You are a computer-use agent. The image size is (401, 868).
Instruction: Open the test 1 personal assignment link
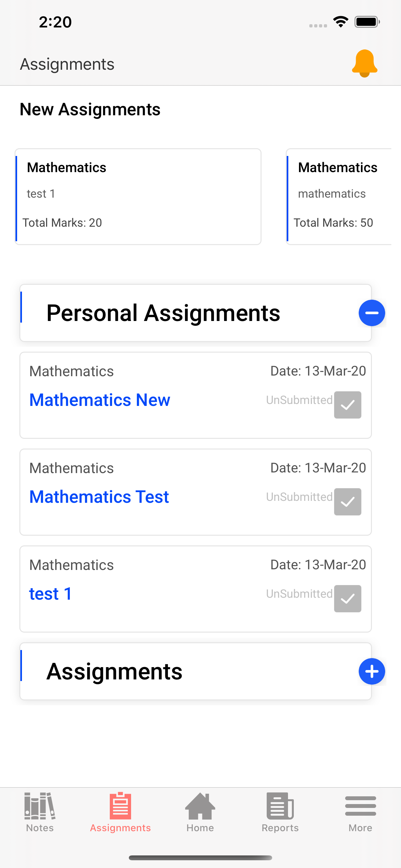coord(51,594)
